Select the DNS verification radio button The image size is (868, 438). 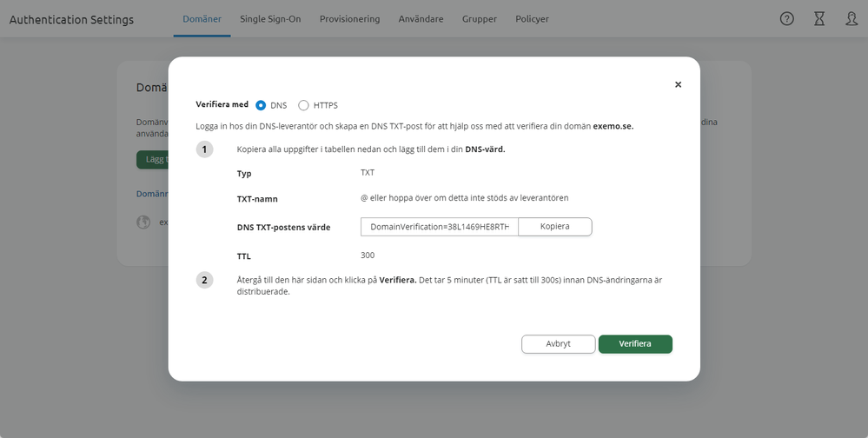(x=261, y=105)
